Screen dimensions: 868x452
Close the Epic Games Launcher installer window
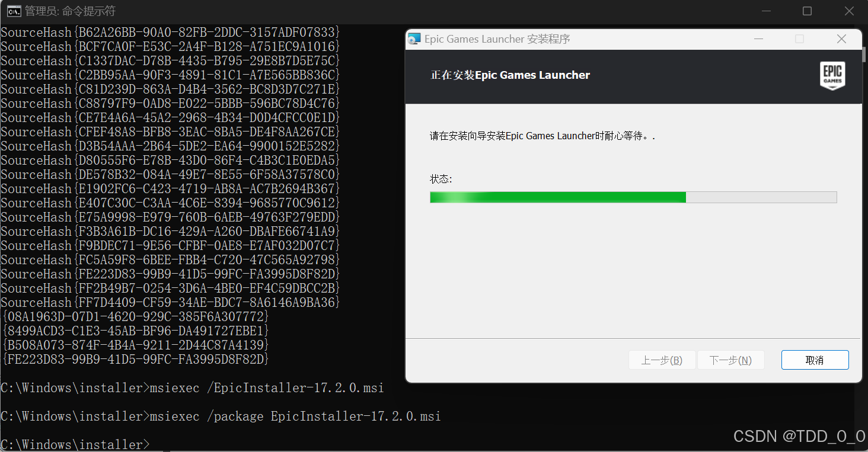click(x=841, y=39)
